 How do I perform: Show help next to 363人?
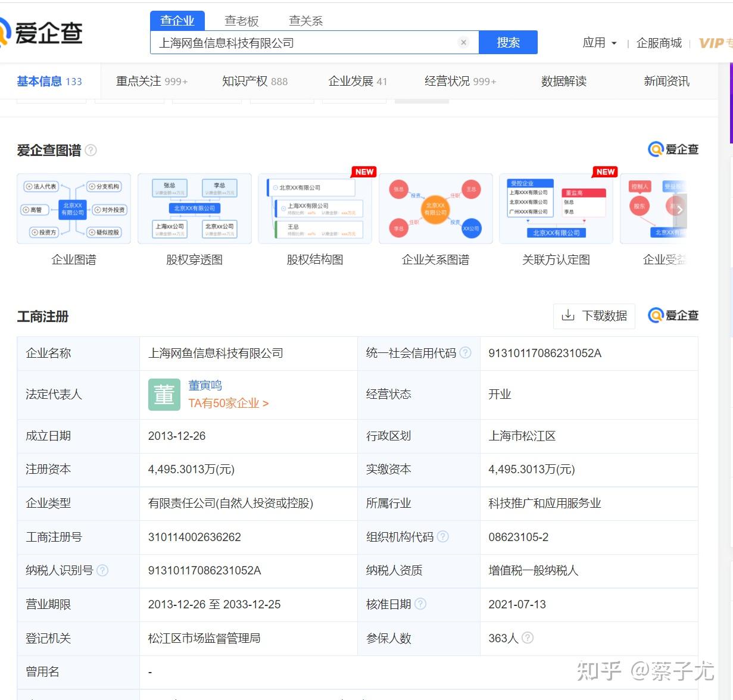[x=528, y=637]
